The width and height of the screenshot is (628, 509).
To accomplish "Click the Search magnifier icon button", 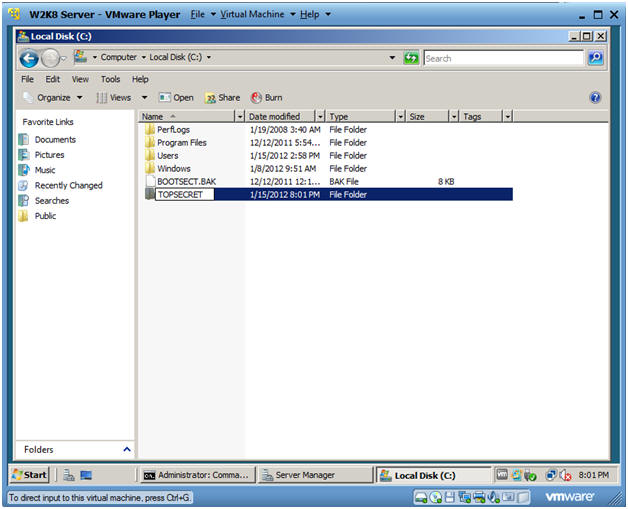I will click(x=596, y=58).
